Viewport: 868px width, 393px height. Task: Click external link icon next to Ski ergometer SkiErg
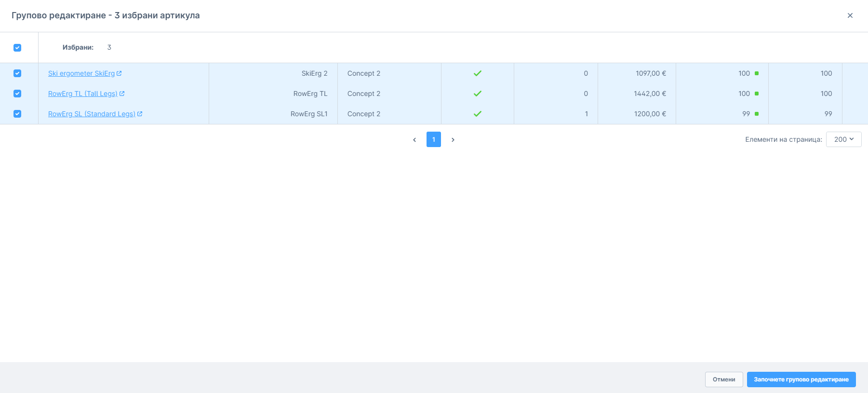pyautogui.click(x=119, y=73)
